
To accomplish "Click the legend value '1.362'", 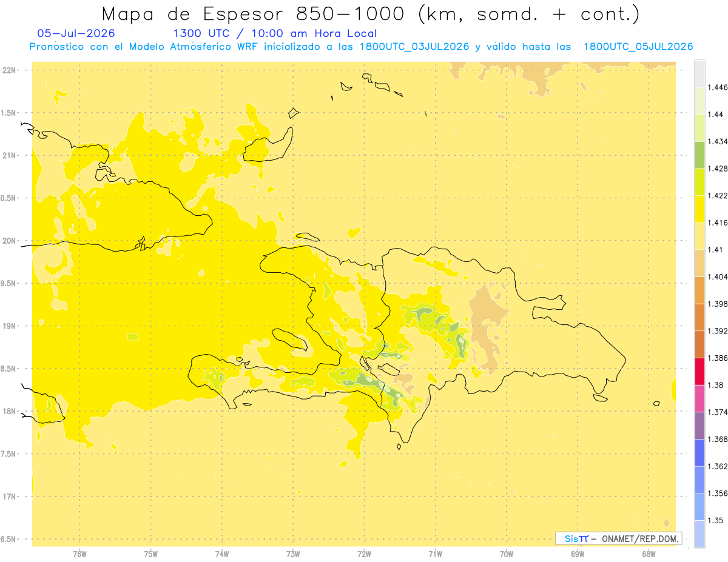I will (x=718, y=466).
